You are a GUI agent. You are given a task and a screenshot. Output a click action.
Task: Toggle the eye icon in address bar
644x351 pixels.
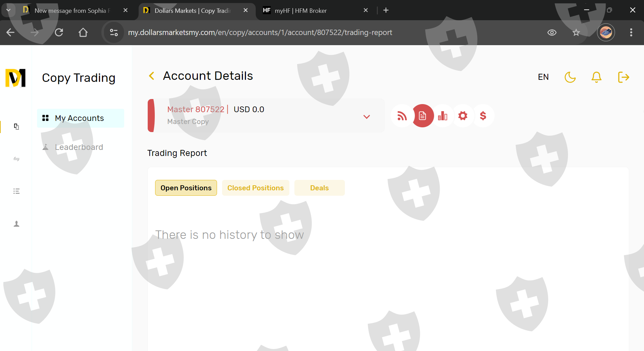pos(552,33)
